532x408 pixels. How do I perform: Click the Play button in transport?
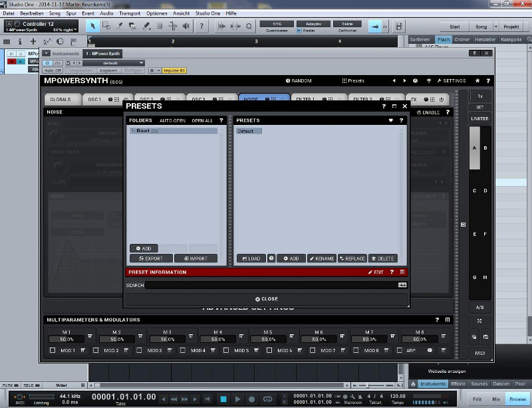(x=237, y=399)
